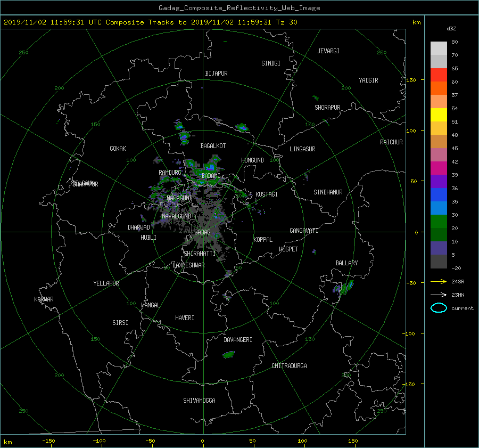Select the bright yellow 51–54 dBZ swatch
Image resolution: width=479 pixels, height=448 pixels.
[439, 115]
